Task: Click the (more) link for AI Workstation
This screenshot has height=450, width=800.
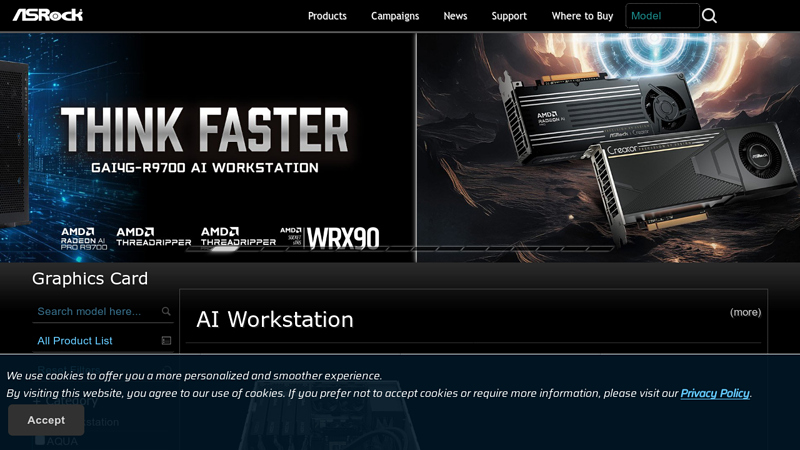Action: point(745,312)
